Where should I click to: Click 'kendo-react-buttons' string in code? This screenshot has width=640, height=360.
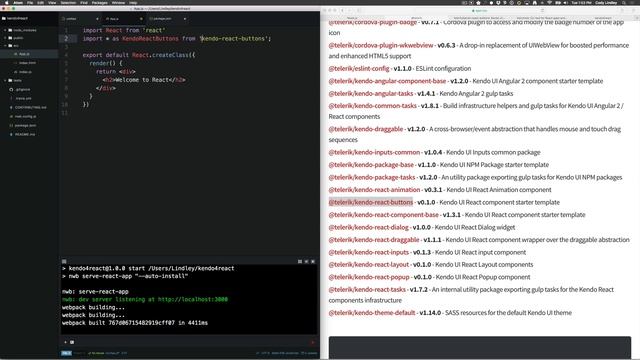tap(235, 38)
